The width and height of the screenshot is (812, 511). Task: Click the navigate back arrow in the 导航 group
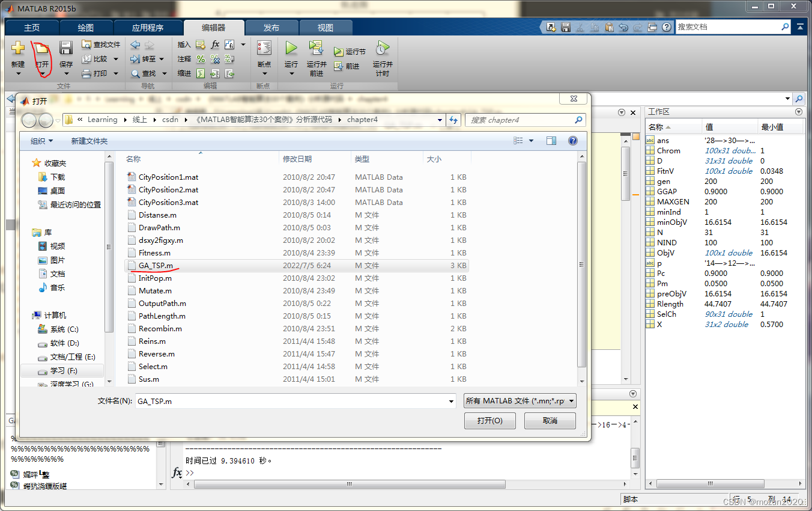135,44
